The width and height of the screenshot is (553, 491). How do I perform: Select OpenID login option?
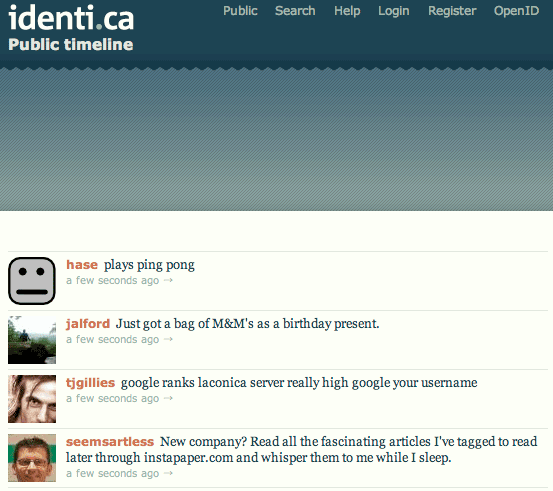click(x=516, y=11)
